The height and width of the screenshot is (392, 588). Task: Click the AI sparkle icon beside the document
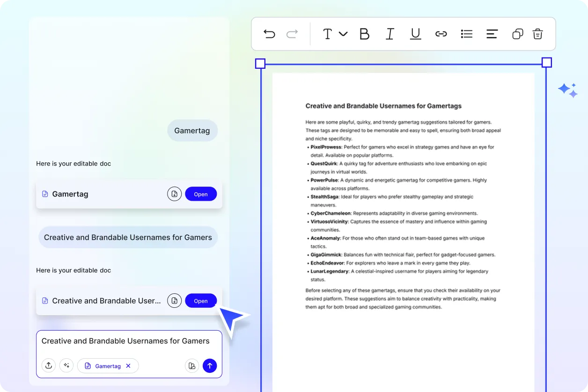click(x=567, y=90)
